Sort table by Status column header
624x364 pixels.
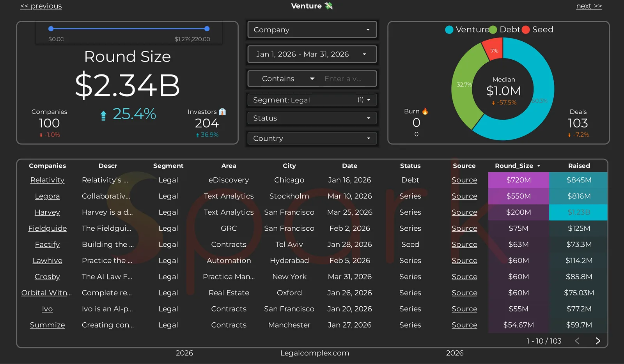[x=410, y=166]
